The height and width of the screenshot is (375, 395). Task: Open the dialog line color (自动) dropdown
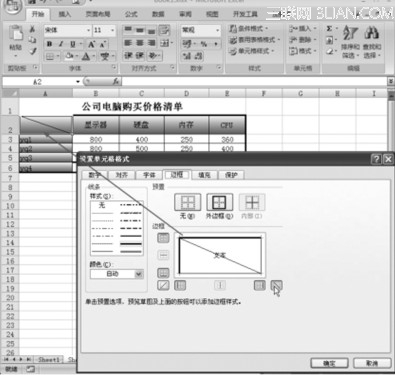(x=139, y=274)
